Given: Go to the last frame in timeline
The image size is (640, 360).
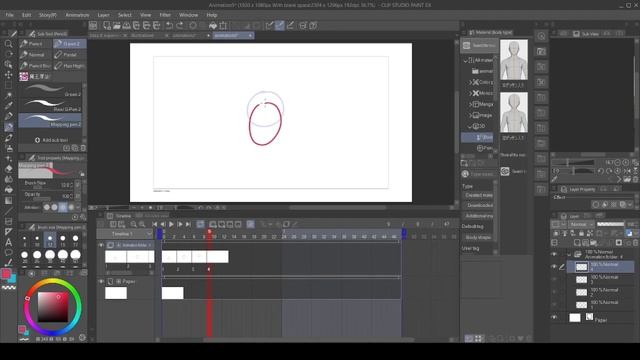Looking at the screenshot, I should pyautogui.click(x=188, y=224).
